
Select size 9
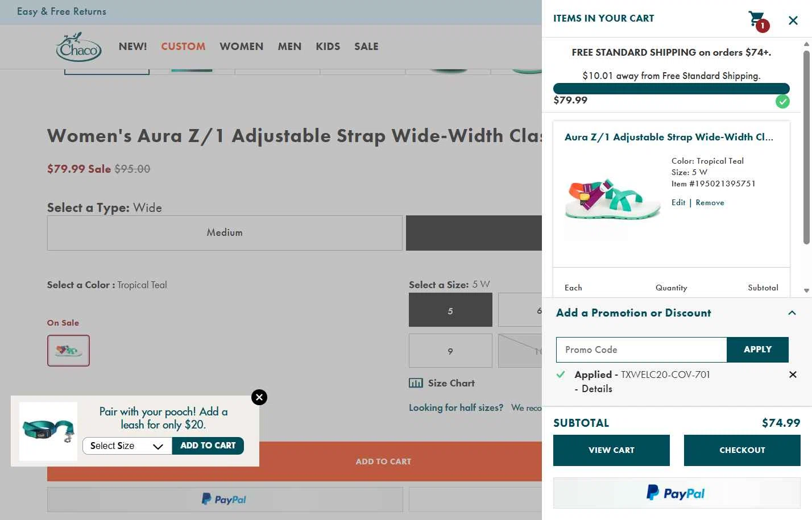pyautogui.click(x=450, y=351)
